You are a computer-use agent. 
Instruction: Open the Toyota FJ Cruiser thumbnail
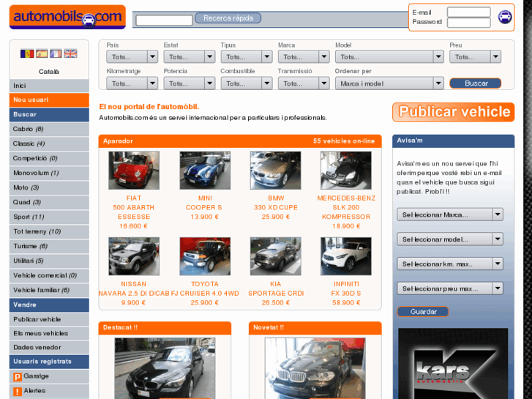[x=205, y=256]
